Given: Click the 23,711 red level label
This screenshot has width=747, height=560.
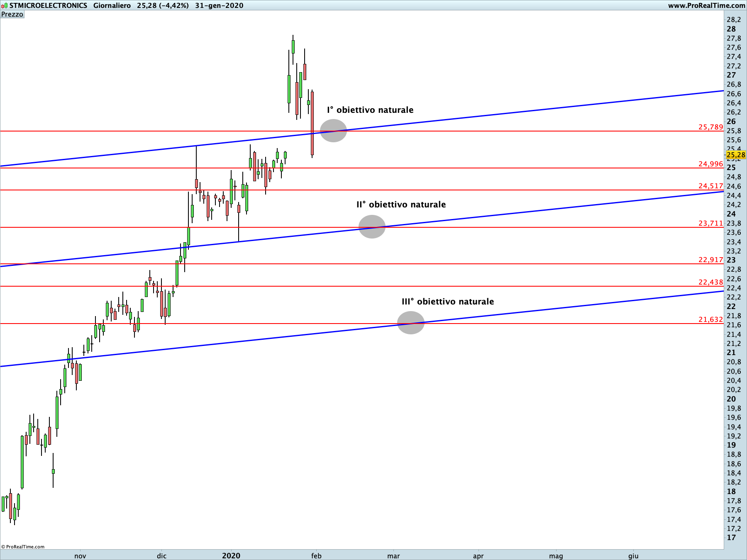Looking at the screenshot, I should 710,223.
